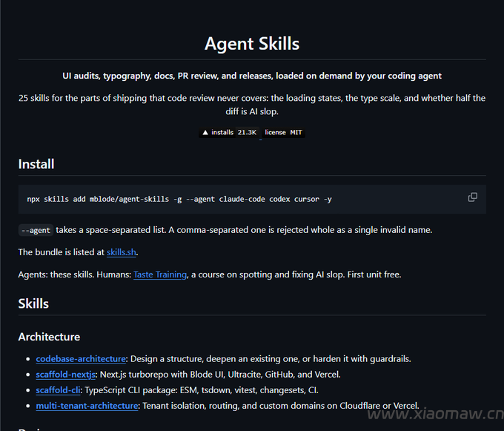Copy the npx install command icon
The image size is (504, 431).
(472, 197)
